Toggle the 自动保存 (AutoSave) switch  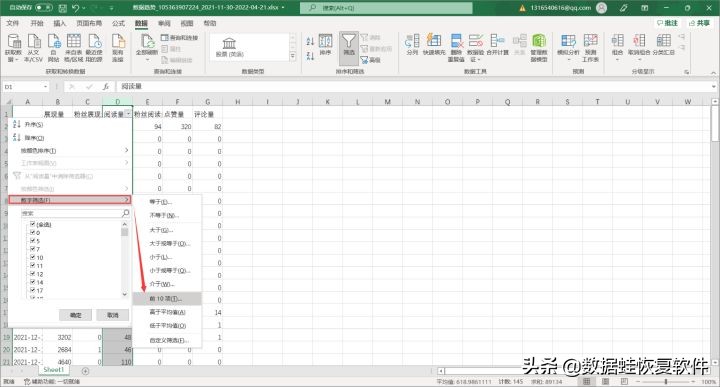pos(44,8)
